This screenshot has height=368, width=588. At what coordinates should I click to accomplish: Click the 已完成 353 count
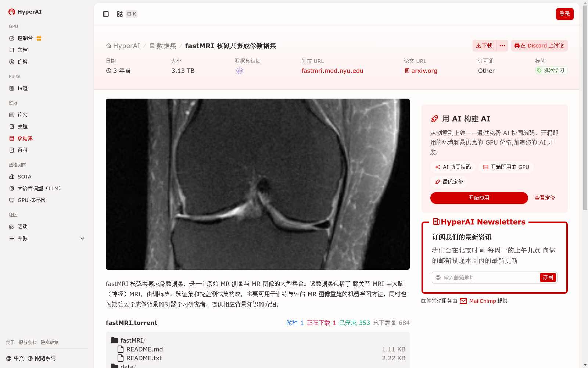tap(355, 323)
